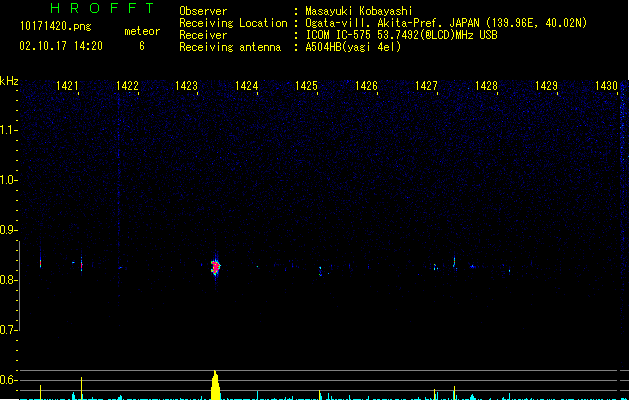Click the HROFFT title text

click(x=102, y=8)
